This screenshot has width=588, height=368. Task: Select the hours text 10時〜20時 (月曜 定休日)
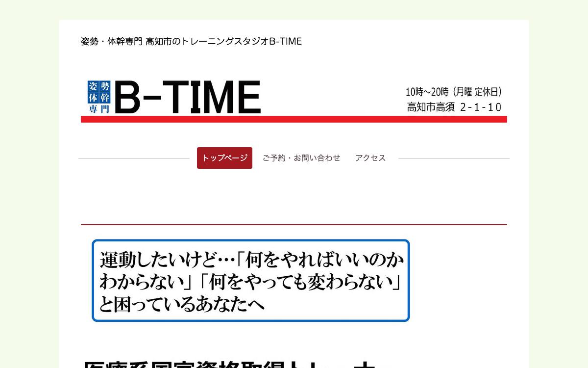tap(454, 92)
